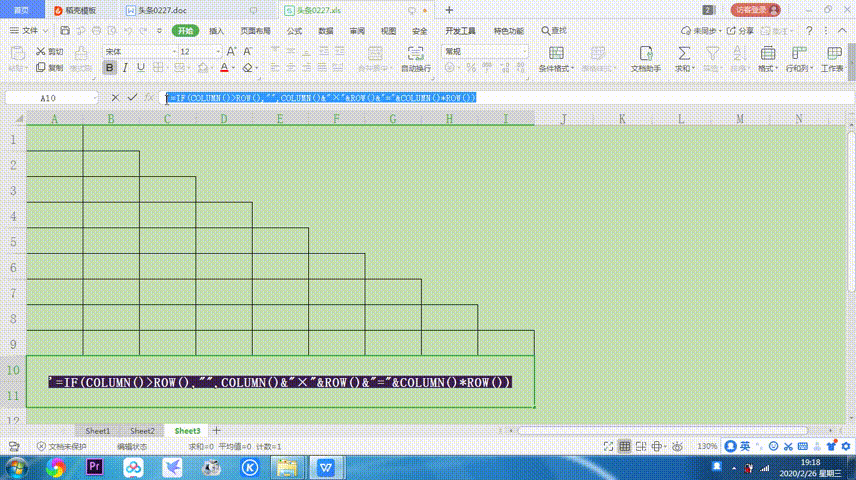This screenshot has height=480, width=856.
Task: Open the font color dropdown arrow
Action: (x=234, y=68)
